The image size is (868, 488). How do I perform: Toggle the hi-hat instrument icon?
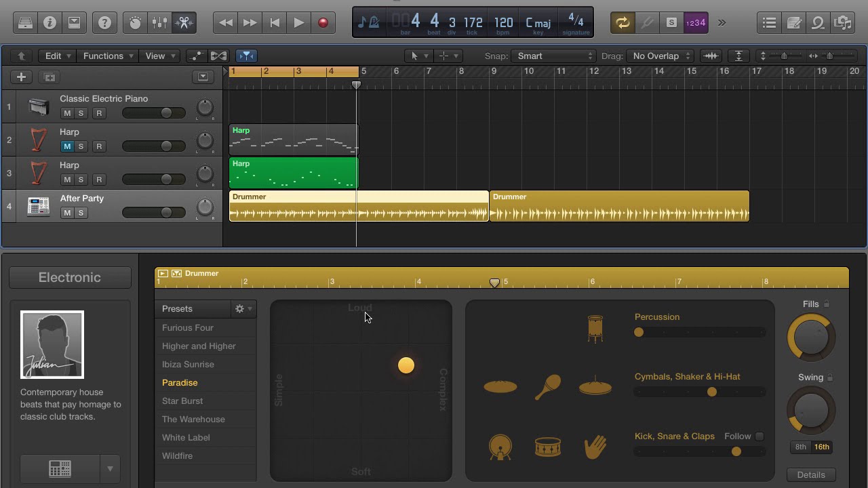tap(595, 386)
